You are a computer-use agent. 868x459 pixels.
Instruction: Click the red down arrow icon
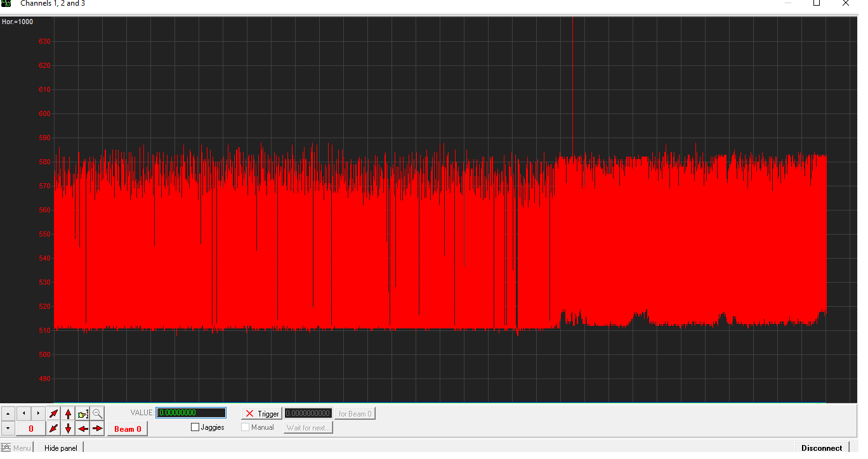[x=69, y=429]
